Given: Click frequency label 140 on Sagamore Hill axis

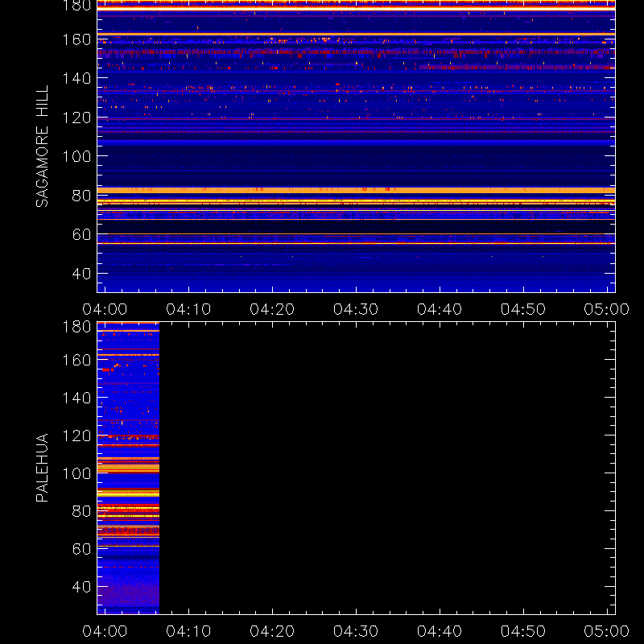Looking at the screenshot, I should pyautogui.click(x=76, y=78).
